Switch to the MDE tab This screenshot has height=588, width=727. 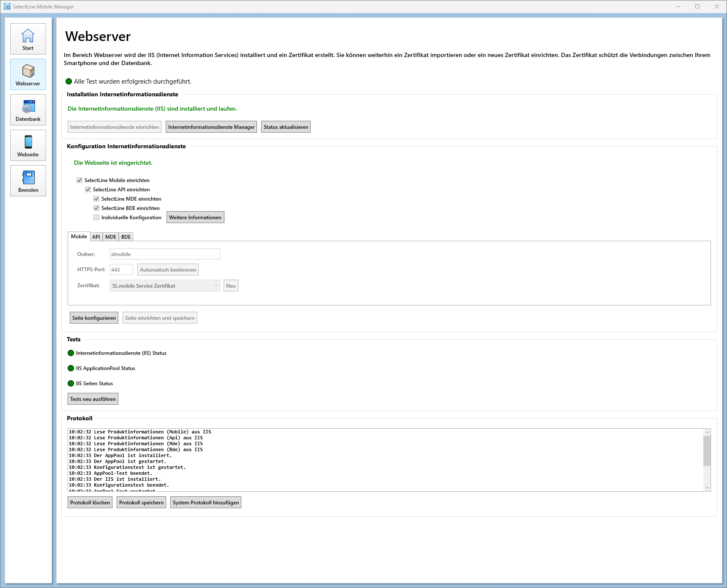click(111, 237)
